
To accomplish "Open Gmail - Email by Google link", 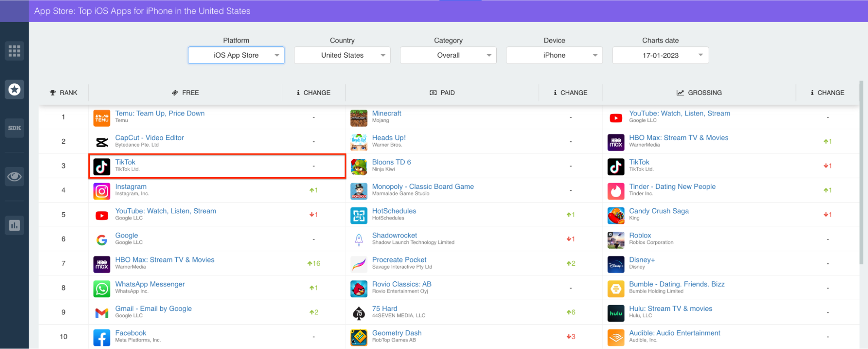I will [x=153, y=309].
